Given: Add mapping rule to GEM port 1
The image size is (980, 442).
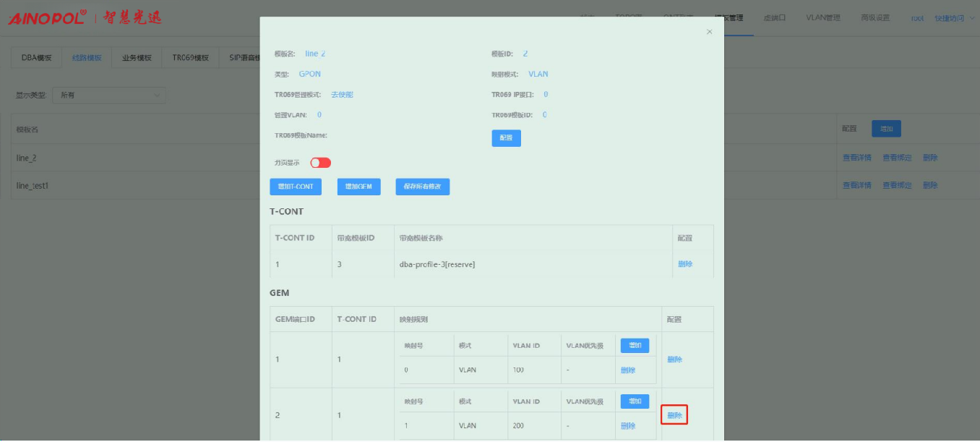Looking at the screenshot, I should pyautogui.click(x=635, y=346).
